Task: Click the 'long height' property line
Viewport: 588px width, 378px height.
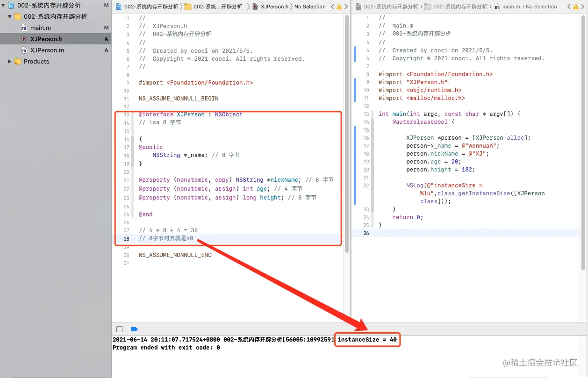Action: click(x=228, y=198)
